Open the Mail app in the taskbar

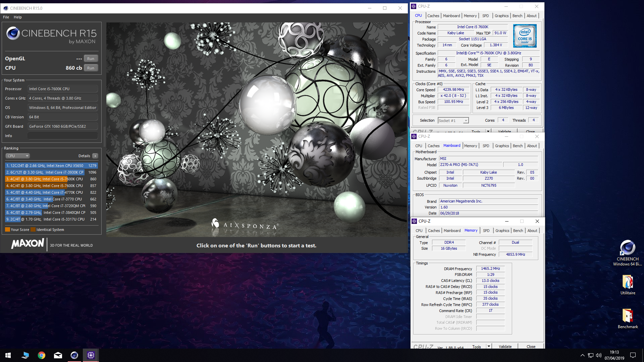click(x=58, y=355)
